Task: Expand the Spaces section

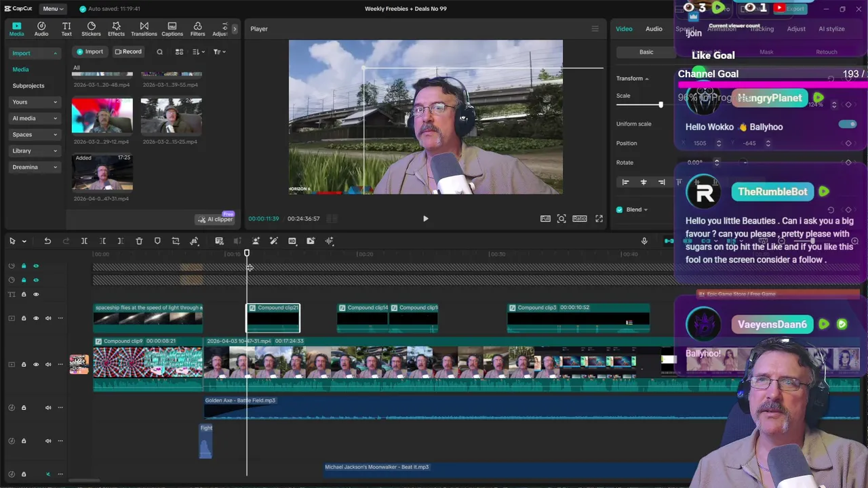Action: coord(35,134)
